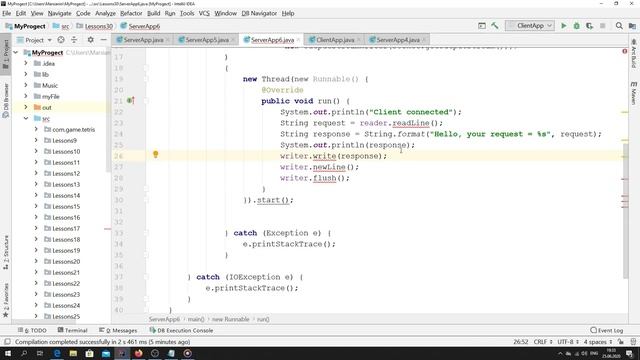This screenshot has height=360, width=640.
Task: Select myFile folder in project tree
Action: pos(51,96)
